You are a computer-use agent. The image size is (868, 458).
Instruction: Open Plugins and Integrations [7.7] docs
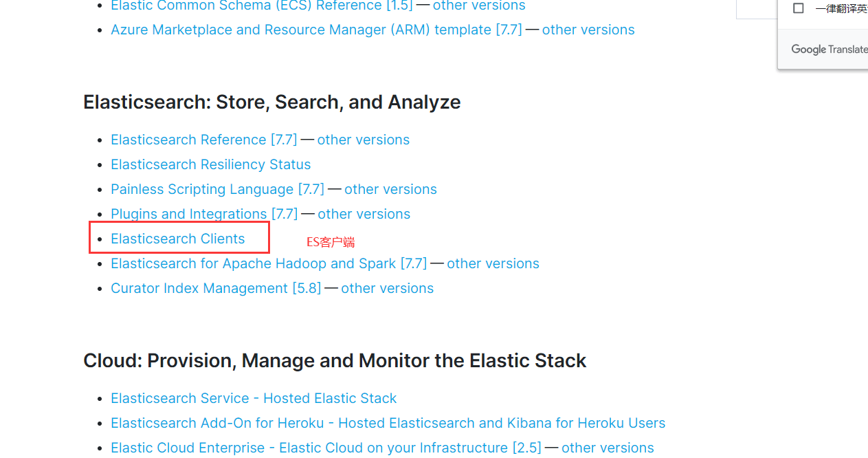point(203,214)
